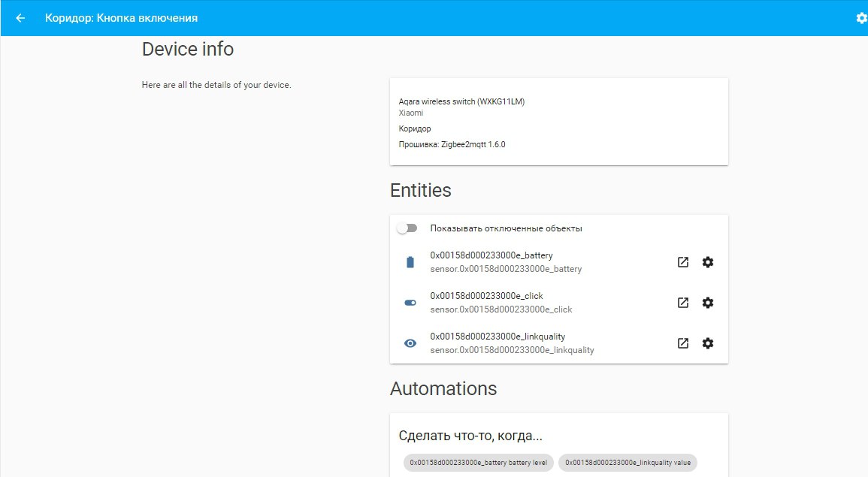
Task: Click the eye icon of linkquality sensor
Action: 410,343
